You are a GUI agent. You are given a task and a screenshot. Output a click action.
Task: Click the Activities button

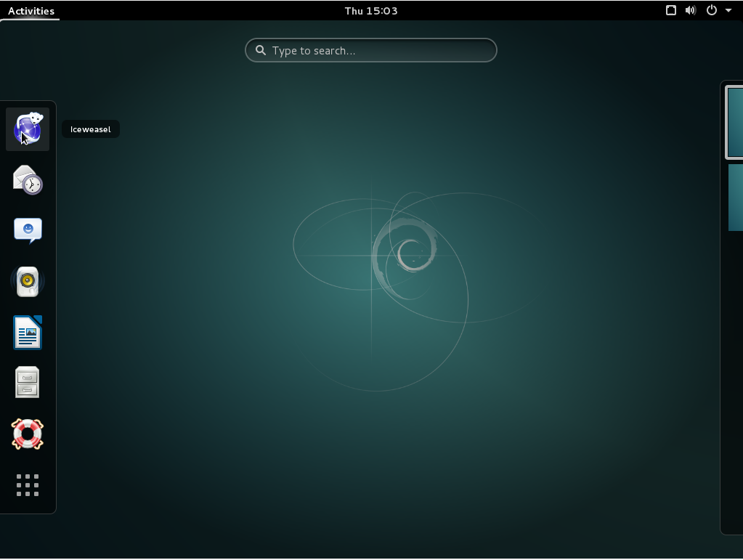[x=31, y=10]
